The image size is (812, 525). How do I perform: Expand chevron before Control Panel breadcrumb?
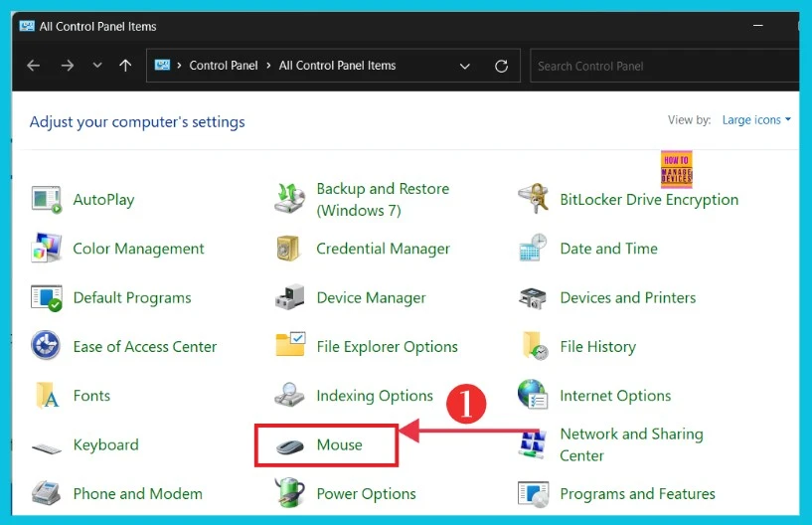tap(179, 66)
